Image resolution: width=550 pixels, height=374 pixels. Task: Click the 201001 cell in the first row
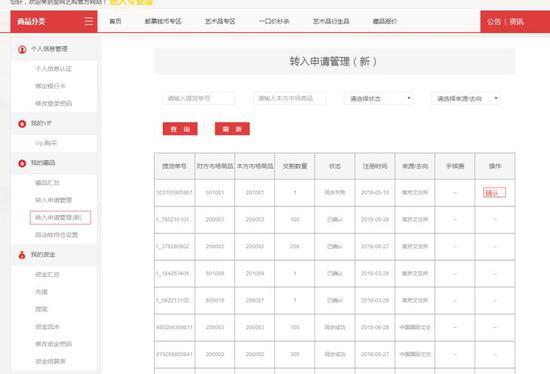click(255, 193)
